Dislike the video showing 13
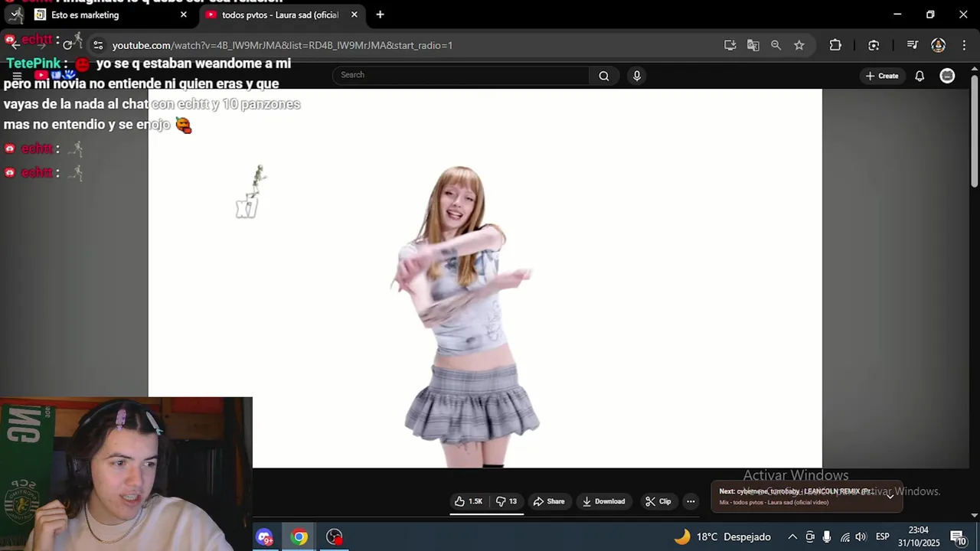The image size is (980, 551). coord(506,501)
